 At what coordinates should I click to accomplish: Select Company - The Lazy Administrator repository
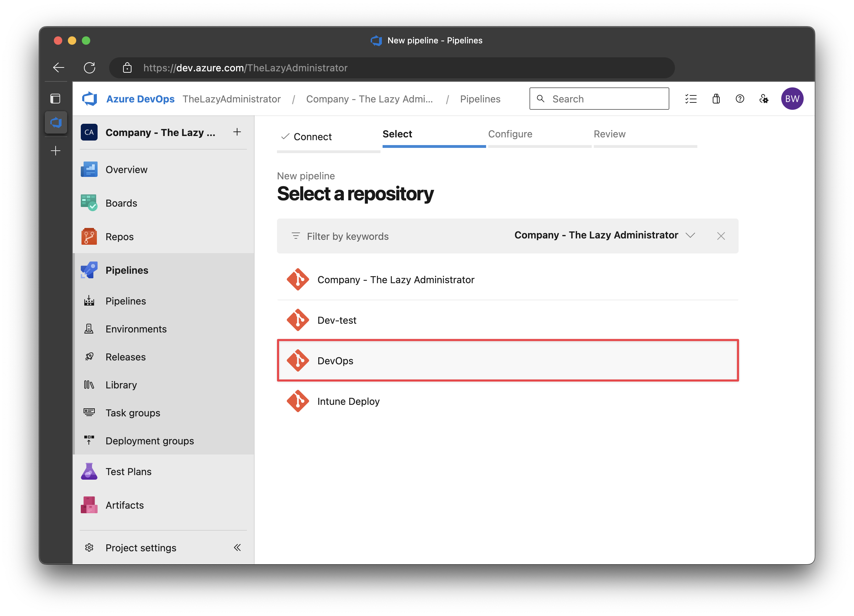(x=507, y=280)
